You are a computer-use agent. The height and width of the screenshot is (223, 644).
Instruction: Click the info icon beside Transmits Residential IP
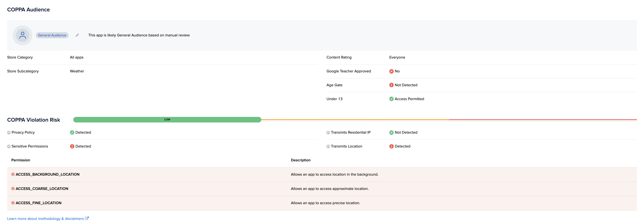[x=328, y=133]
